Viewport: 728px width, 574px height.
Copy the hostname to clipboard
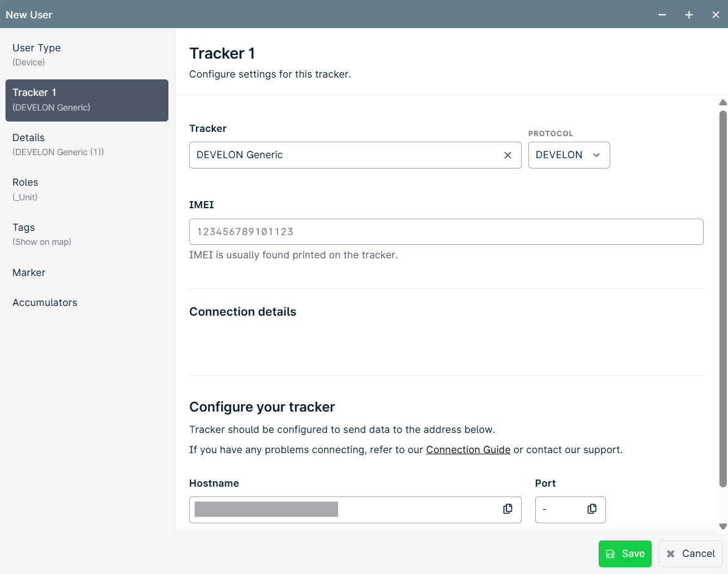[x=508, y=509]
